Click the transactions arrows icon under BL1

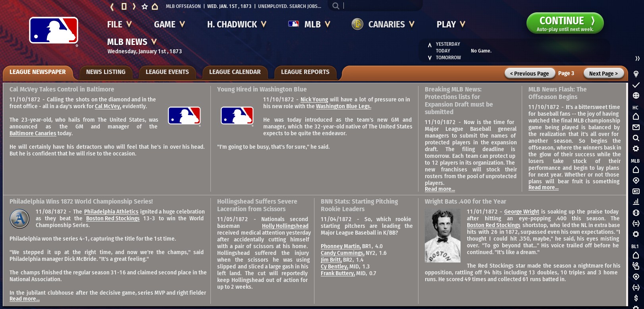pyautogui.click(x=636, y=288)
